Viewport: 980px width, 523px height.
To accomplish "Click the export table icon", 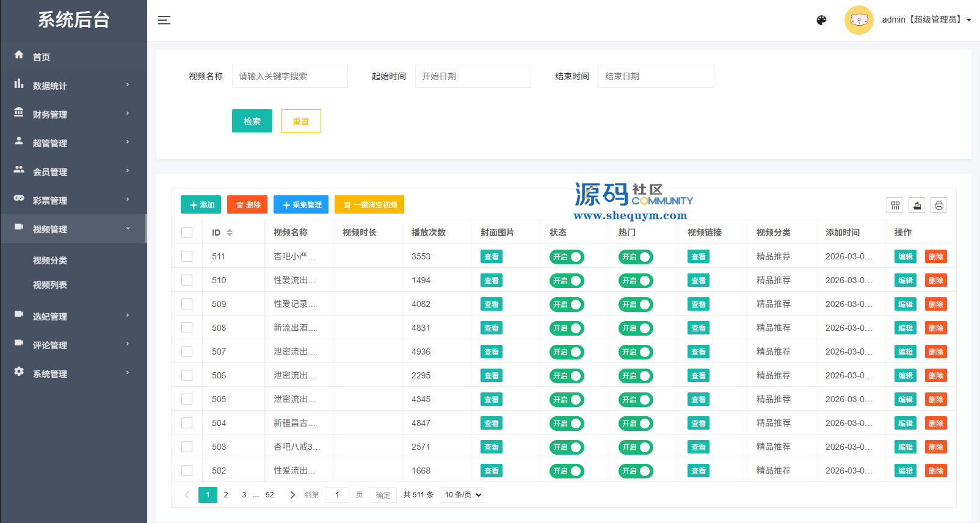I will pos(916,206).
